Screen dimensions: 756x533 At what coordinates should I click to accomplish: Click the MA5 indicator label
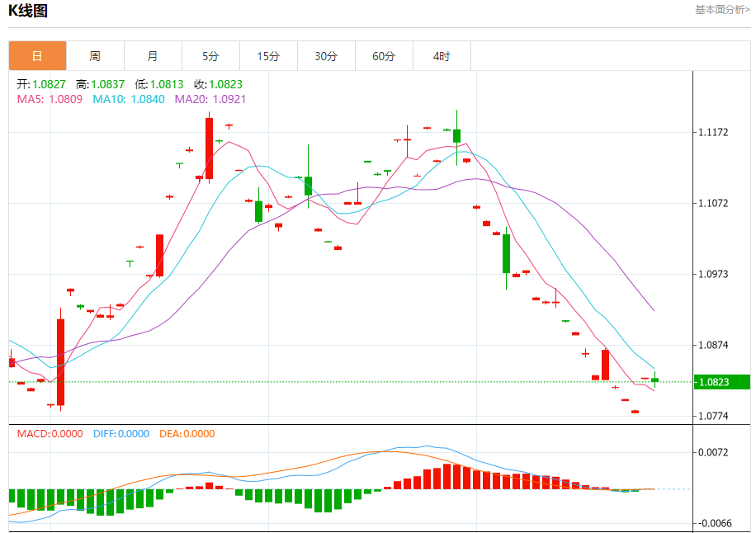(x=50, y=99)
